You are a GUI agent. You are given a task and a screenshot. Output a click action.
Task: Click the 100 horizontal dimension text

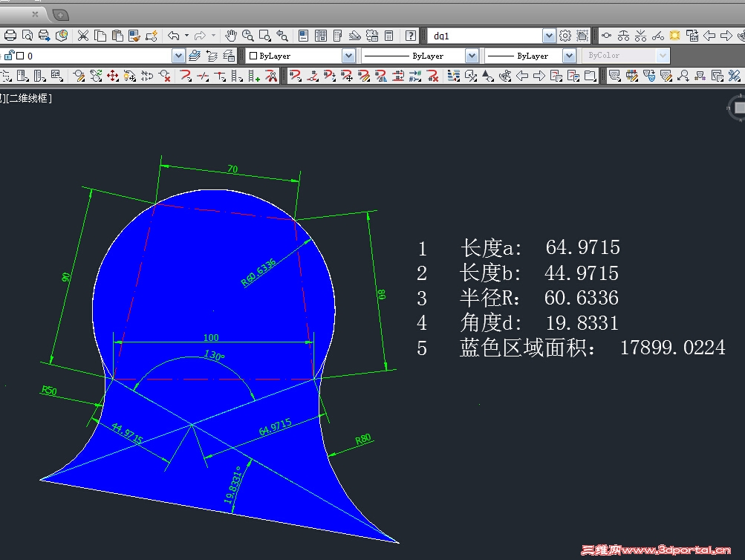pos(211,337)
